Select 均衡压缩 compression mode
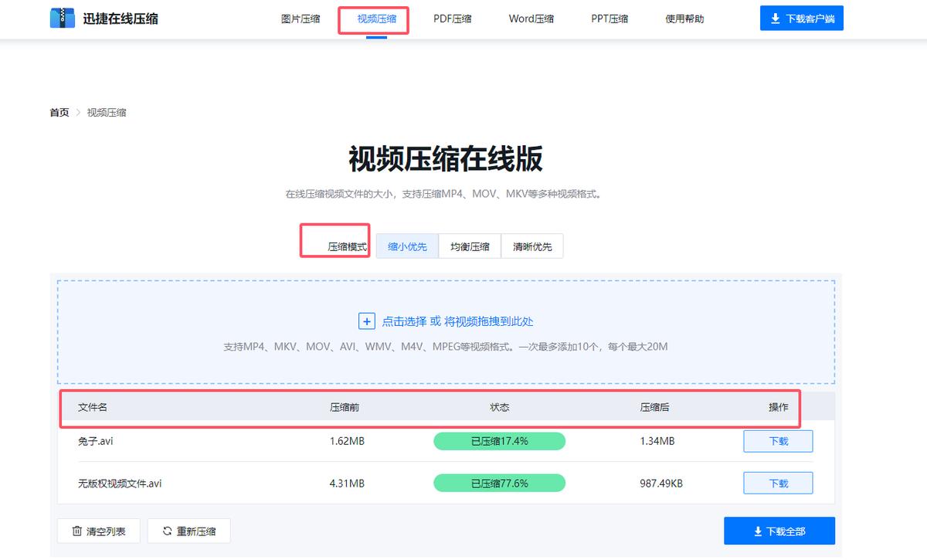 coord(470,246)
